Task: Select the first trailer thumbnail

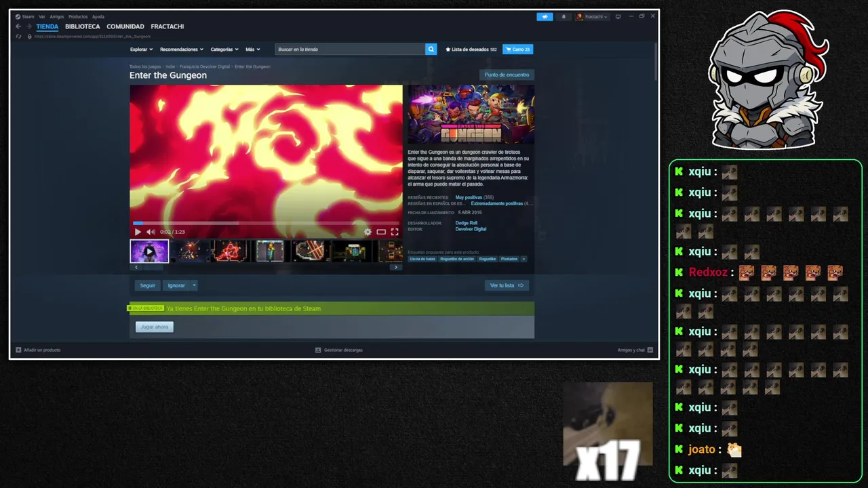Action: [x=149, y=251]
